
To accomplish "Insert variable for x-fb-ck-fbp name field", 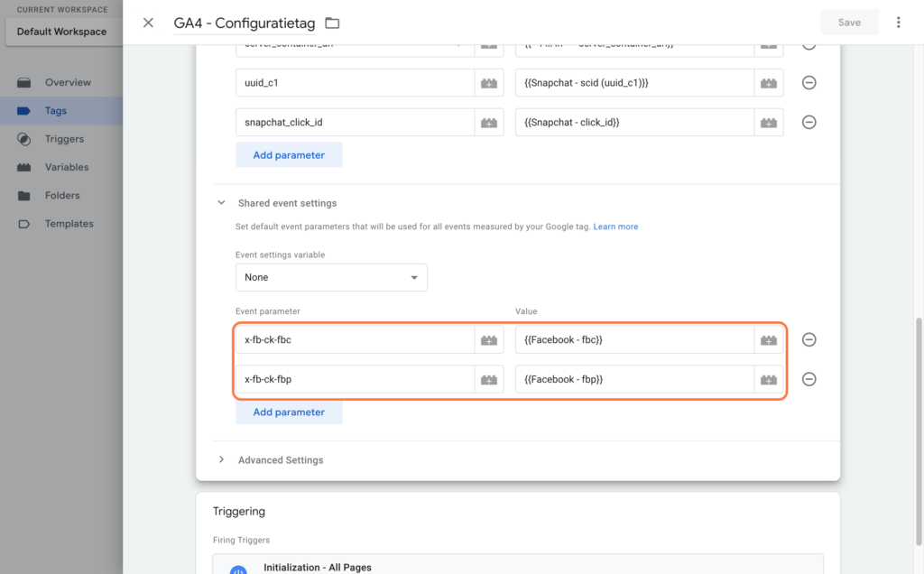I will (x=489, y=380).
